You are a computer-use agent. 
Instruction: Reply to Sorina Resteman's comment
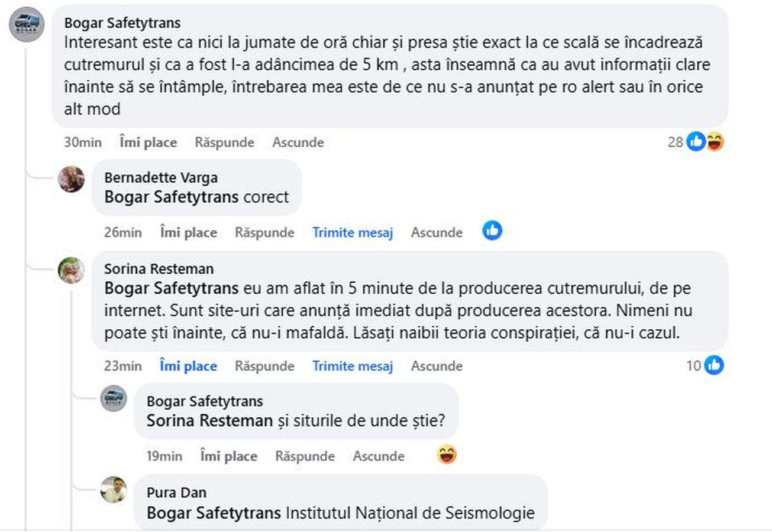pyautogui.click(x=264, y=366)
